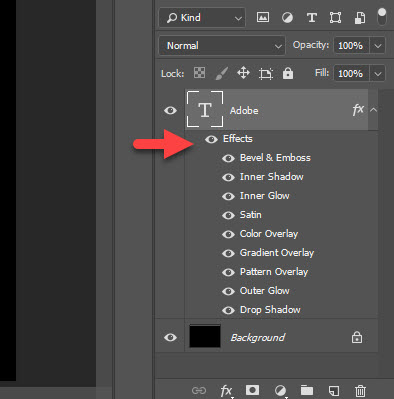Select the Satin effect row
This screenshot has width=394, height=399.
(251, 215)
